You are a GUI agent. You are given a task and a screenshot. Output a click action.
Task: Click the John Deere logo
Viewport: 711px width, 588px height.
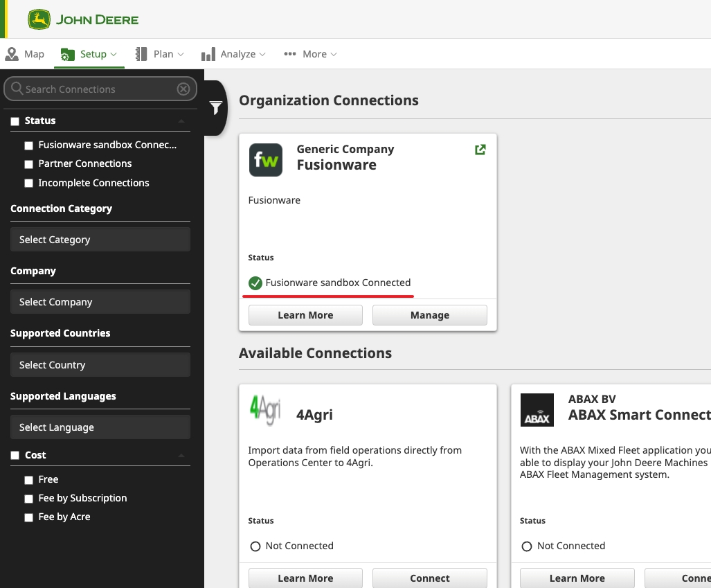[x=83, y=19]
